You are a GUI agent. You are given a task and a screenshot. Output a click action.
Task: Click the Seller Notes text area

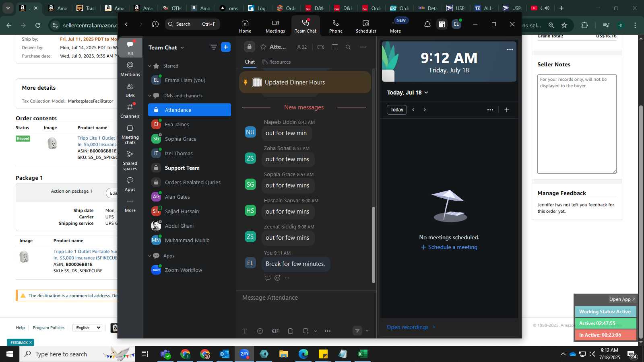point(577,124)
